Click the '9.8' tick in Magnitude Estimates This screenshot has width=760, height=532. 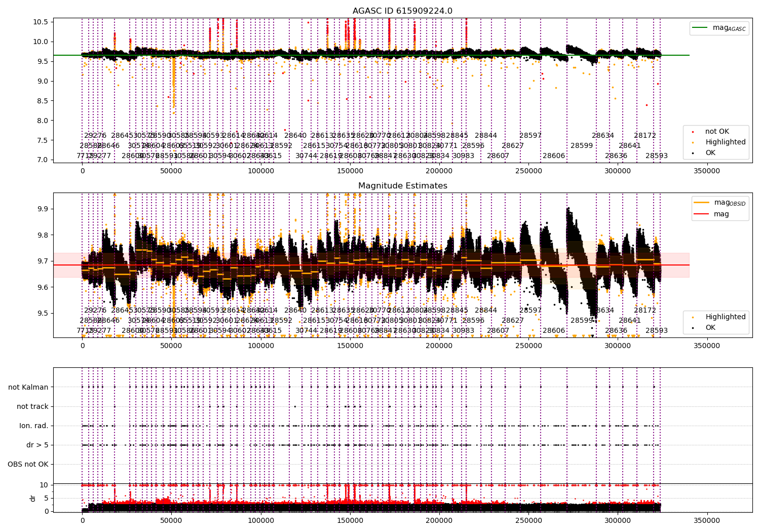tap(43, 235)
